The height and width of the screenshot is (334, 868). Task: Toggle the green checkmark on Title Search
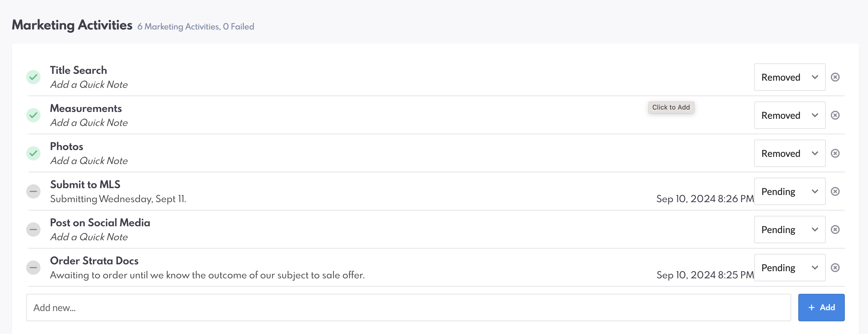click(33, 77)
